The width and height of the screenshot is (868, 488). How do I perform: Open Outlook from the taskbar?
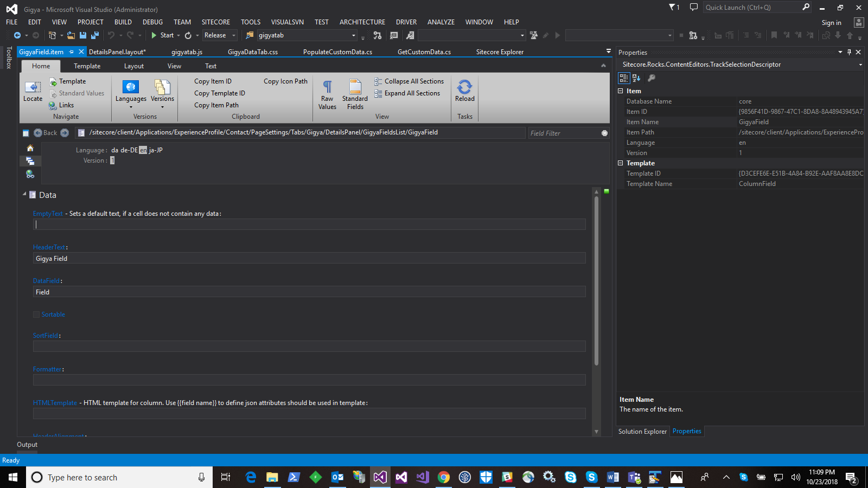[337, 477]
